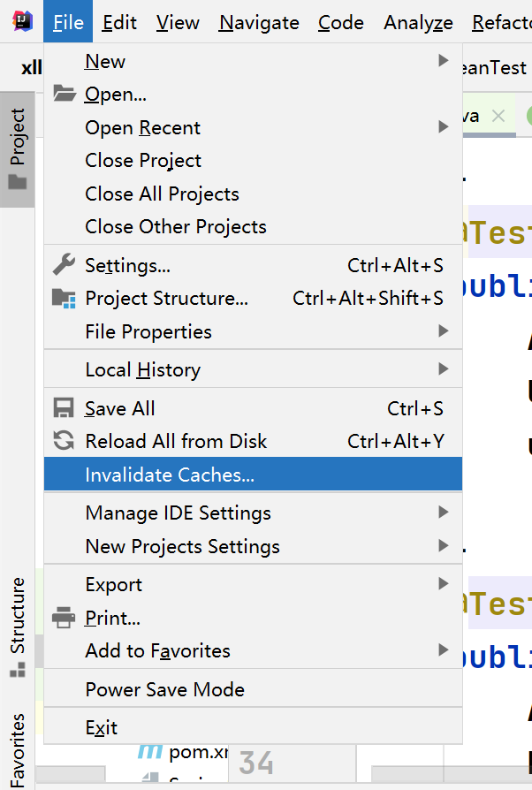Screen dimensions: 532x790
Task: Choose Close Project
Action: coord(143,161)
